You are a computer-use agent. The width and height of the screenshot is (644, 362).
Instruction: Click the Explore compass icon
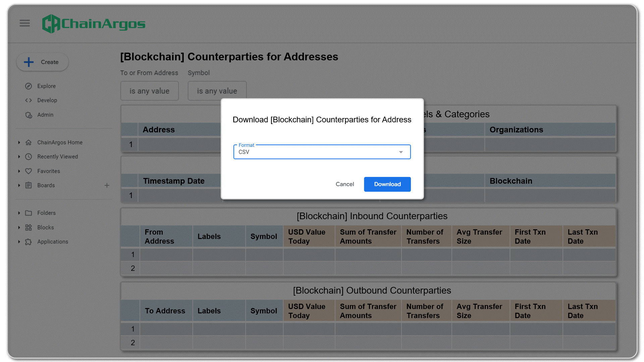pyautogui.click(x=29, y=86)
